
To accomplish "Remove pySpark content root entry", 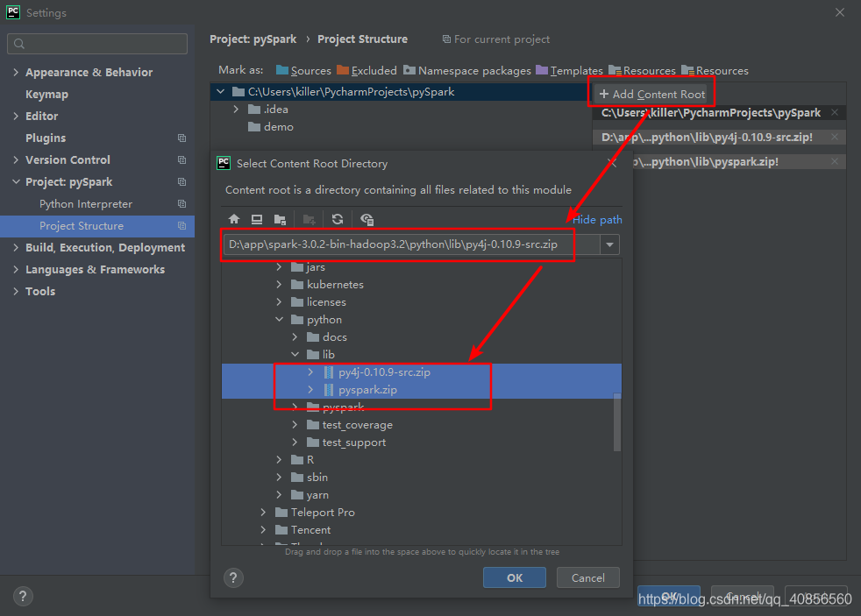I will tap(835, 112).
